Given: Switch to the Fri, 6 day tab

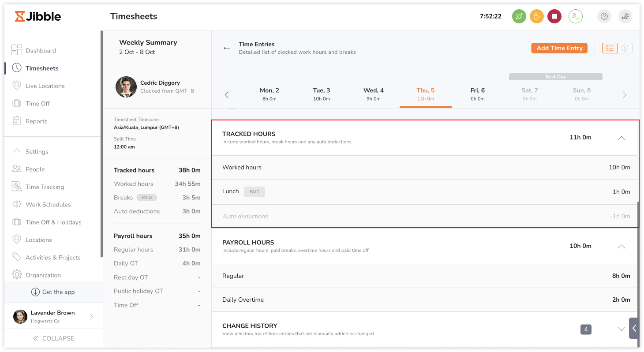Looking at the screenshot, I should click(x=477, y=94).
